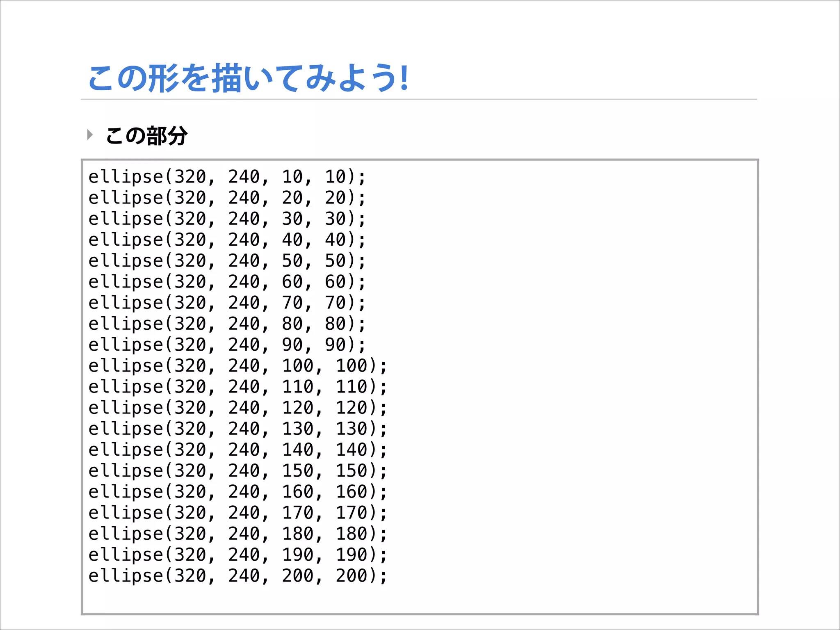Click code line 'ellipse(320, 240, 10, 10);'
Screen dimensions: 840x630
(x=227, y=177)
